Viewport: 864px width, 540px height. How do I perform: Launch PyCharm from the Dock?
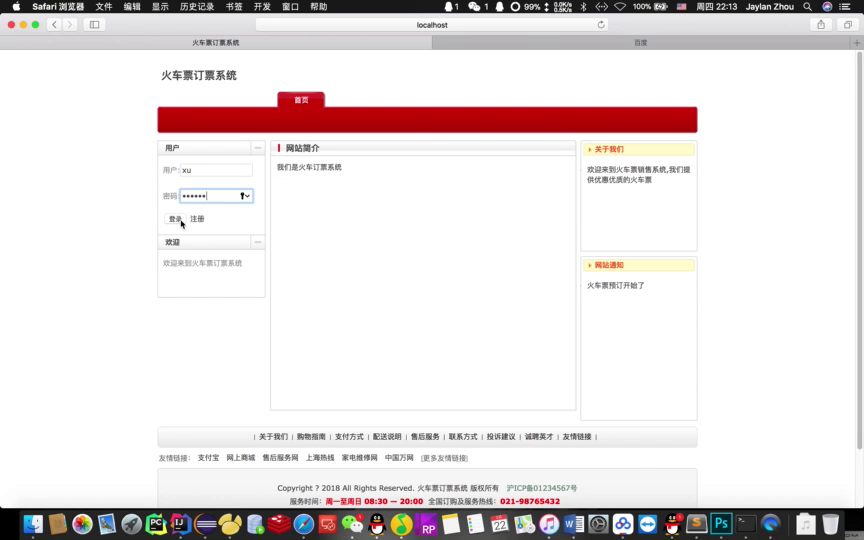(156, 524)
